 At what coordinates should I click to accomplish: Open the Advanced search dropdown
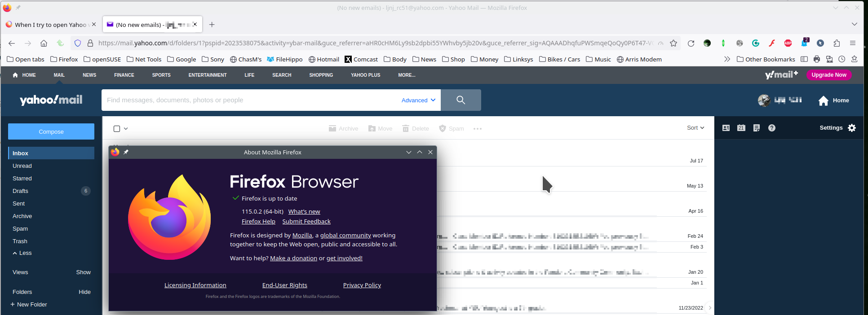(x=418, y=100)
